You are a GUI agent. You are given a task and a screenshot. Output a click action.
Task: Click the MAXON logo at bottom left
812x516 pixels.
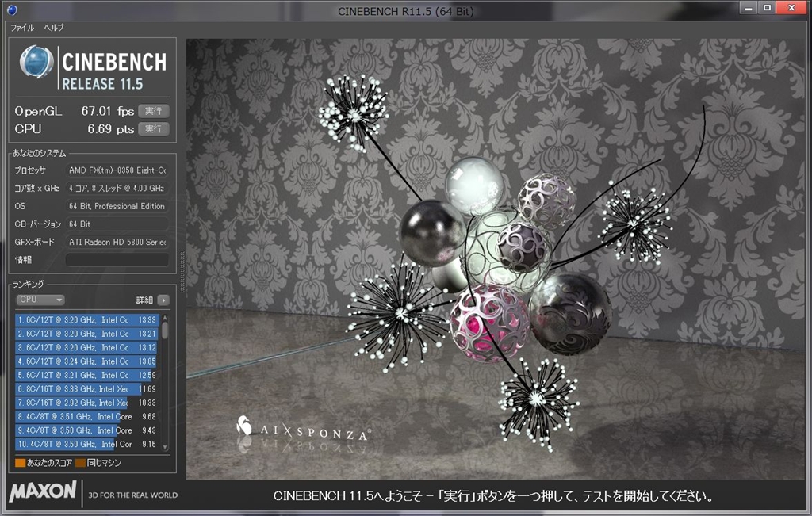coord(43,493)
